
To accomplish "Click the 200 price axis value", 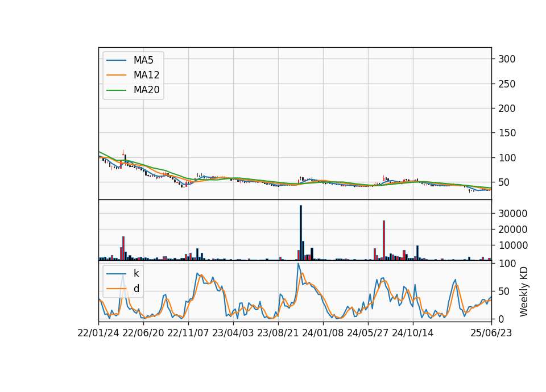I will click(x=507, y=109).
